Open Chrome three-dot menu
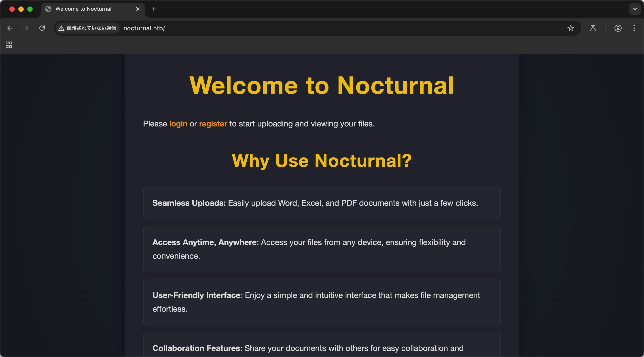 pos(634,28)
